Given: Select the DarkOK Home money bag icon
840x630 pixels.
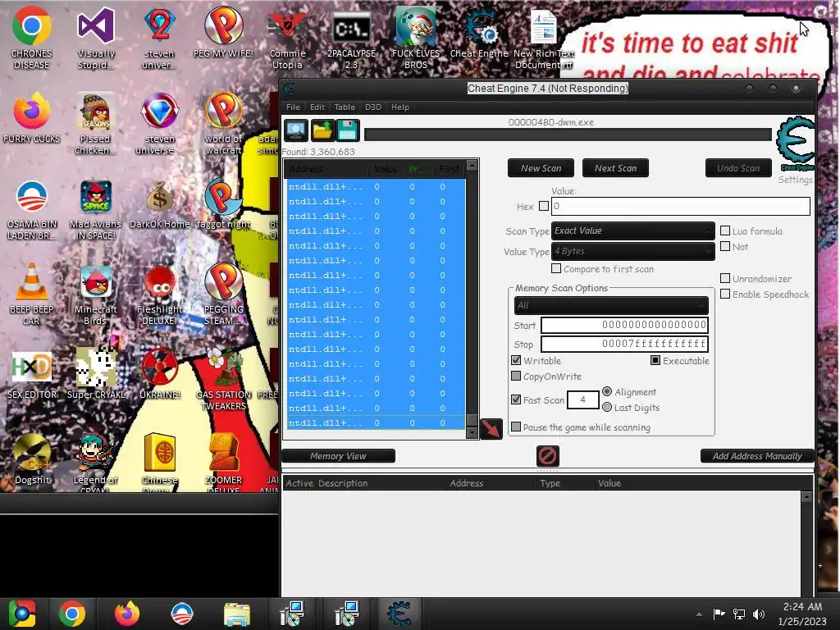Looking at the screenshot, I should coord(160,203).
